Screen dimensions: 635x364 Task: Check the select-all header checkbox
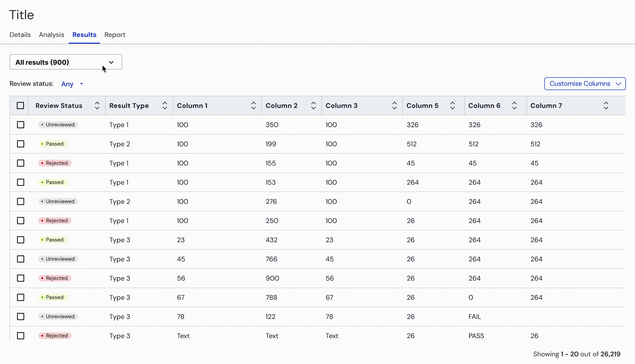[x=20, y=106]
